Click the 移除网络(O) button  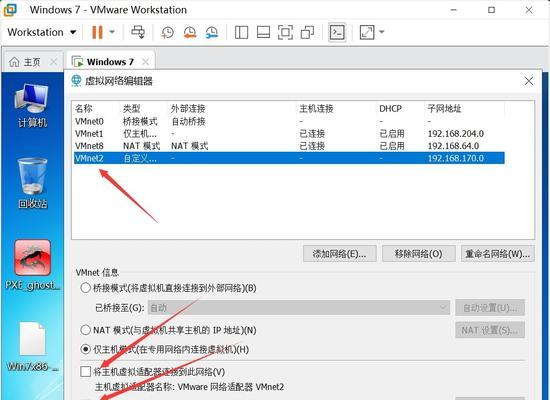coord(419,254)
